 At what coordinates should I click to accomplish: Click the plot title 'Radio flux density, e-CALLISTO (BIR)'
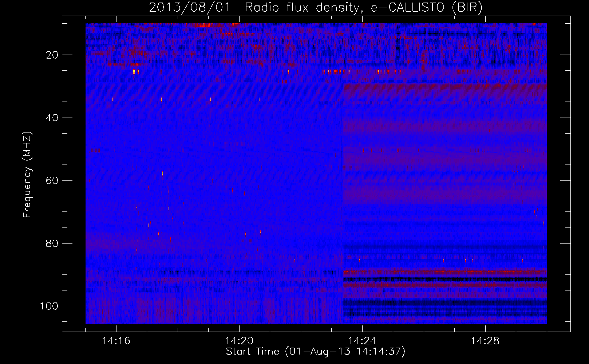click(364, 8)
